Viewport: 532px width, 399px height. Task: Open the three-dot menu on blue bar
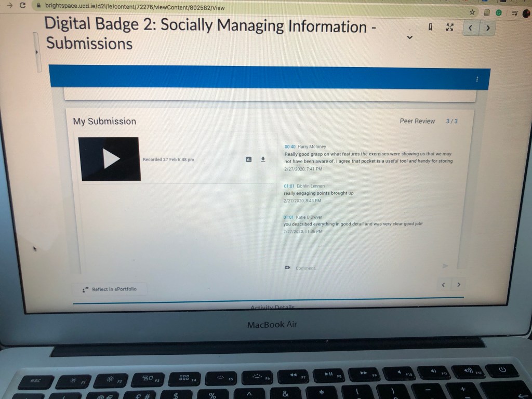[x=477, y=79]
